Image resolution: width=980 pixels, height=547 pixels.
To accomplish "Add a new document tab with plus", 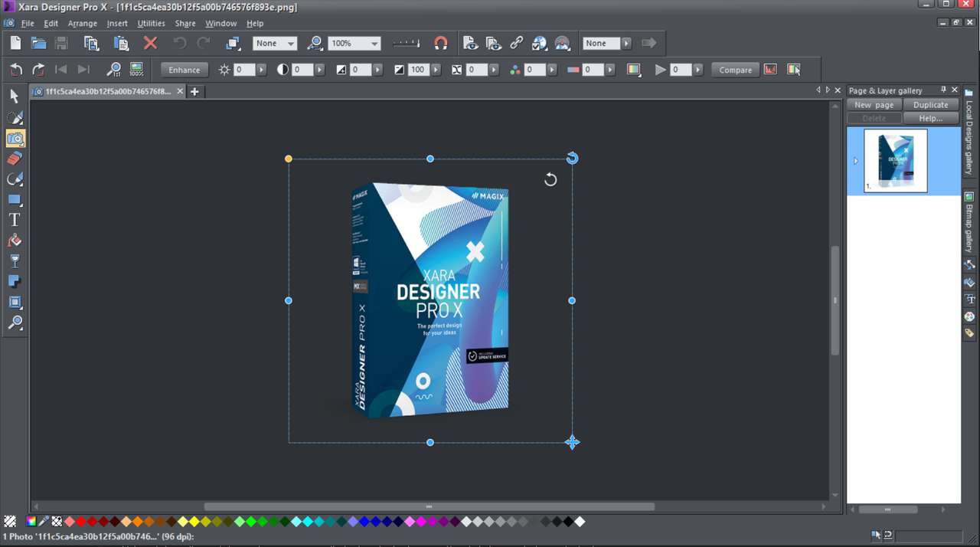I will click(x=194, y=91).
